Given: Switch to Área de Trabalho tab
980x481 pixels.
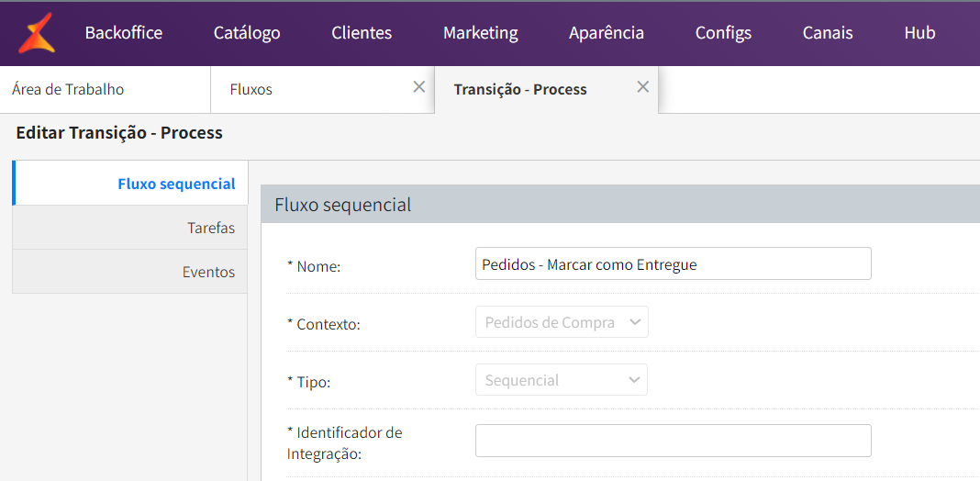Looking at the screenshot, I should 68,90.
